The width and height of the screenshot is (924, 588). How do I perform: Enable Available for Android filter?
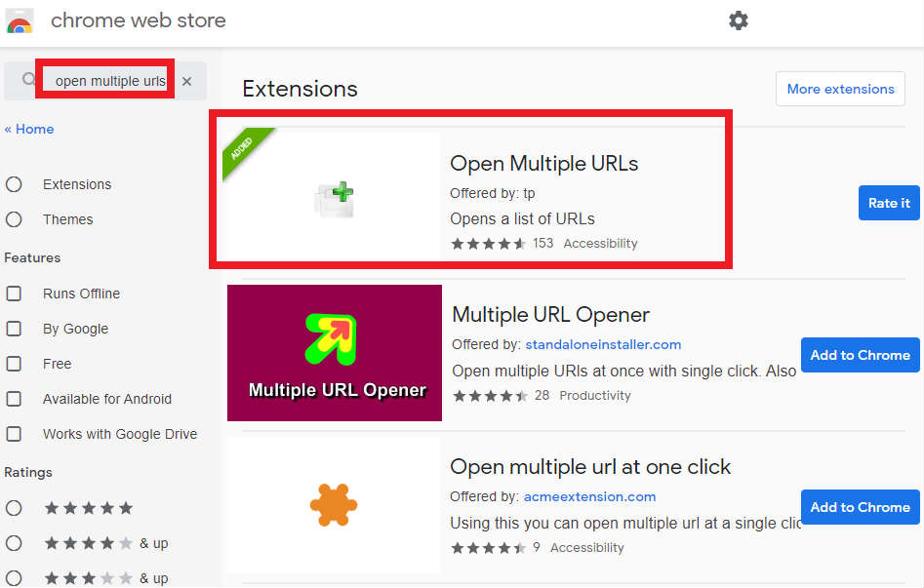tap(14, 399)
